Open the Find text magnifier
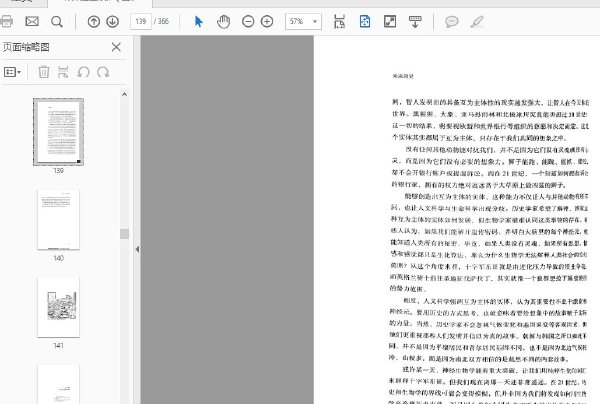 pos(57,21)
